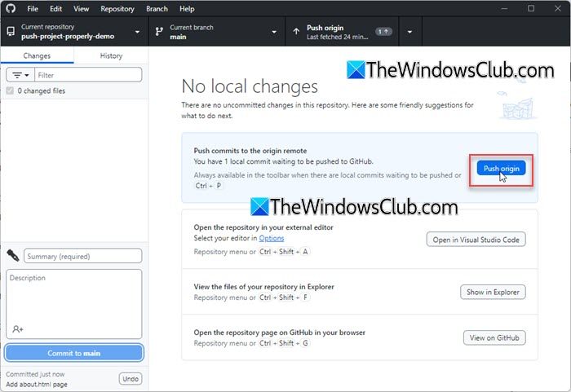
Task: Click the 'Add about.html page' commit text
Action: [x=37, y=385]
